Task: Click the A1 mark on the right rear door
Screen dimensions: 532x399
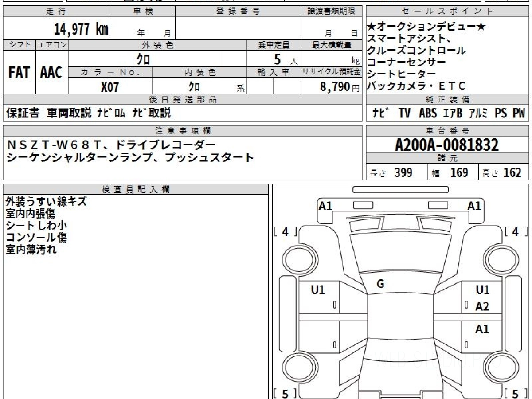Action: (482, 329)
